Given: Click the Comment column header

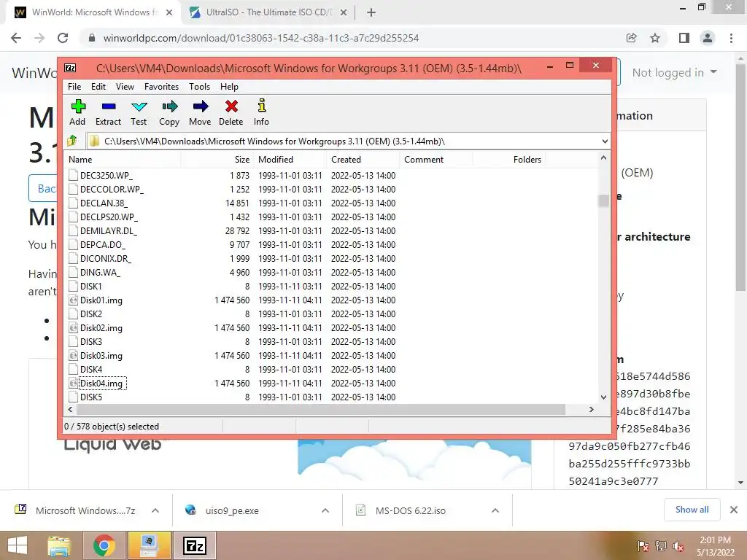Looking at the screenshot, I should pyautogui.click(x=436, y=160).
